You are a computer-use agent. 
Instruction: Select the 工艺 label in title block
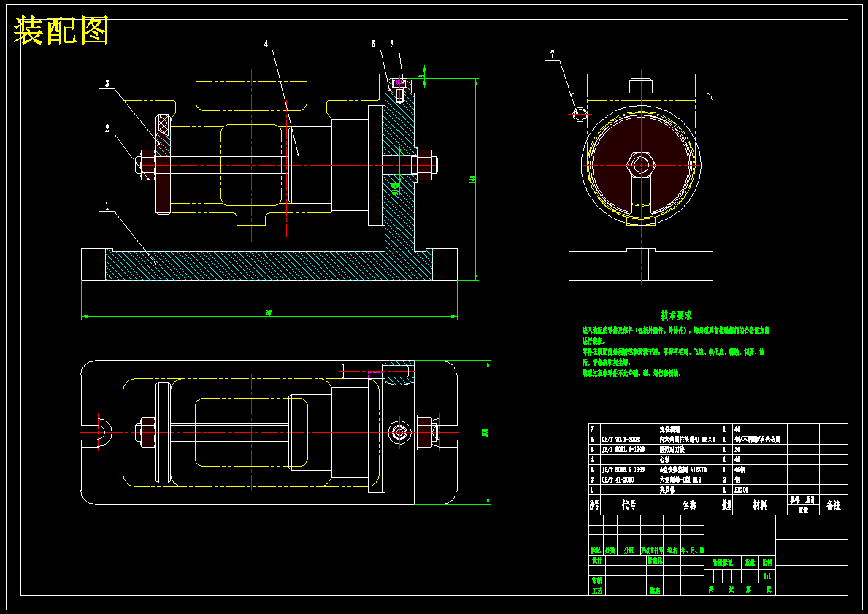pyautogui.click(x=596, y=591)
